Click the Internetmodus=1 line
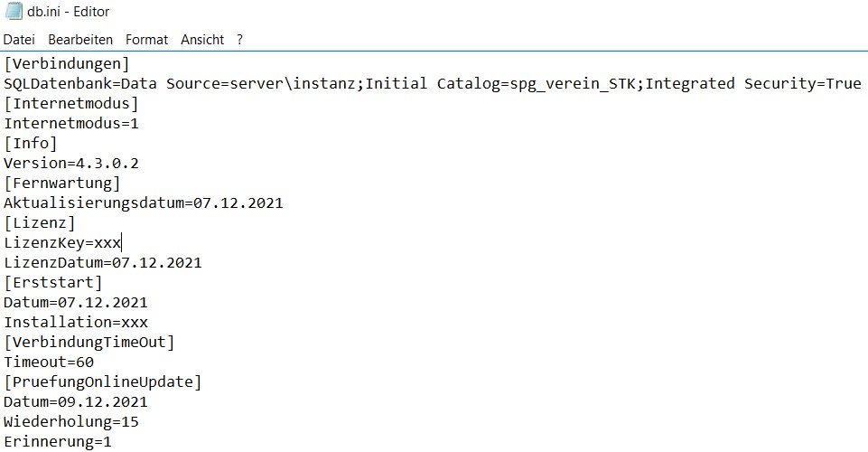The height and width of the screenshot is (452, 868). (x=71, y=124)
